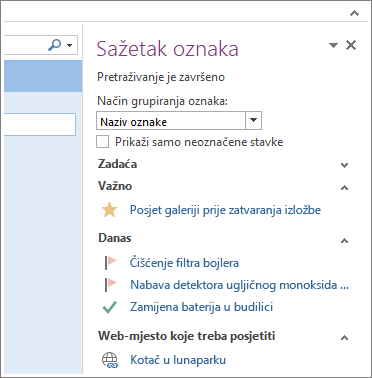This screenshot has height=378, width=372.
Task: Click the web link globe icon
Action: click(110, 360)
